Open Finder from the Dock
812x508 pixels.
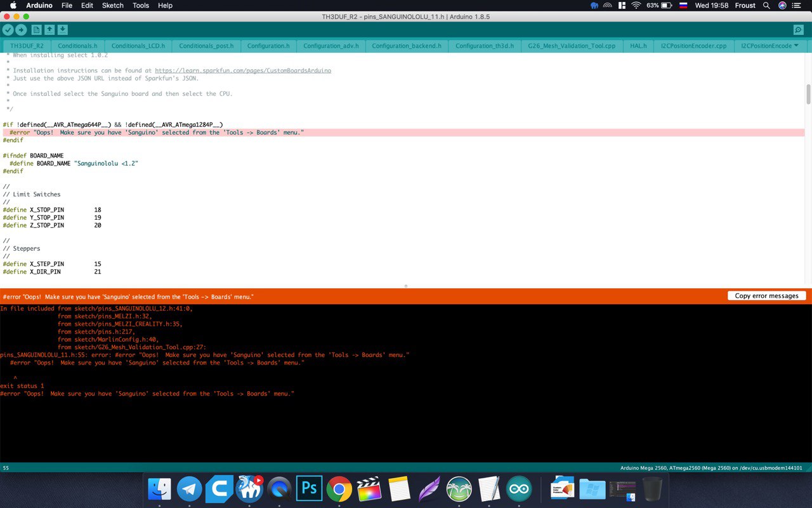pos(160,489)
